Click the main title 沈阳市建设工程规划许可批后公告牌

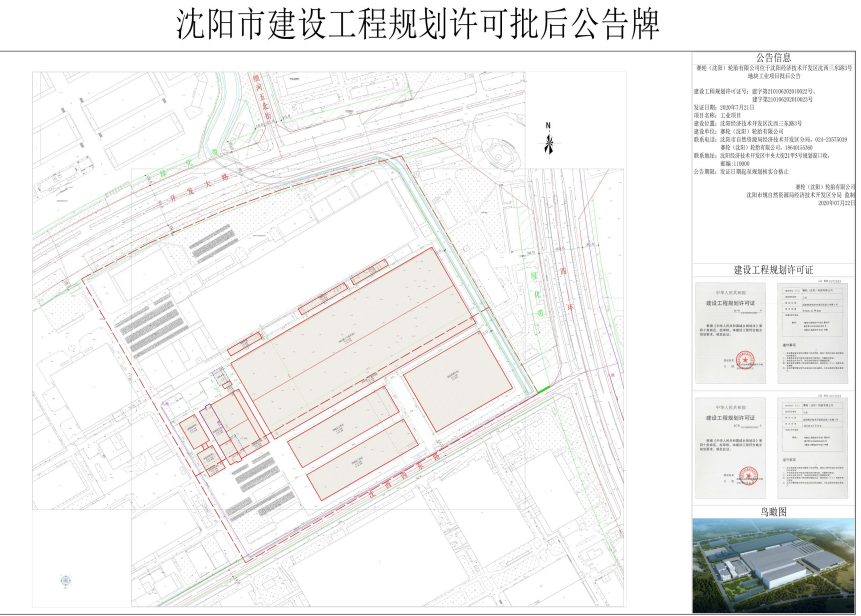click(x=418, y=24)
